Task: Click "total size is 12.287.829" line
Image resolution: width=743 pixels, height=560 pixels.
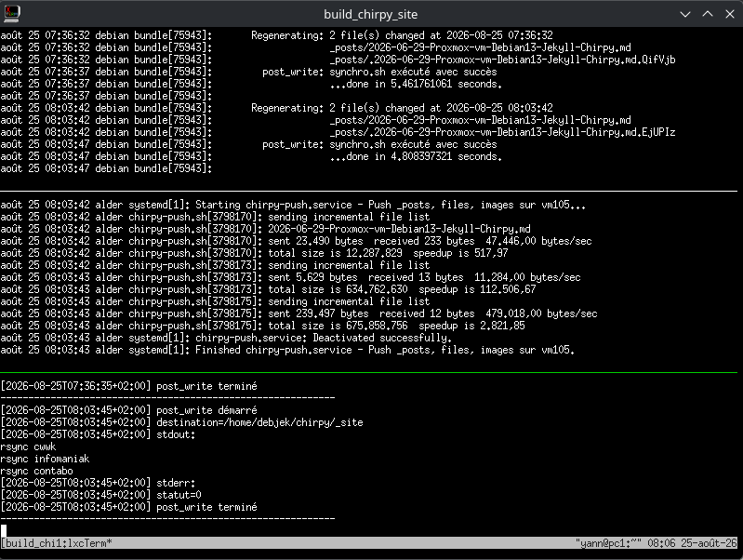Action: pyautogui.click(x=254, y=253)
